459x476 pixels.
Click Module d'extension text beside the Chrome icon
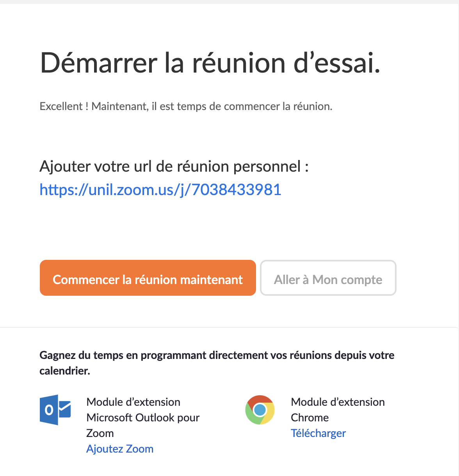[x=338, y=402]
